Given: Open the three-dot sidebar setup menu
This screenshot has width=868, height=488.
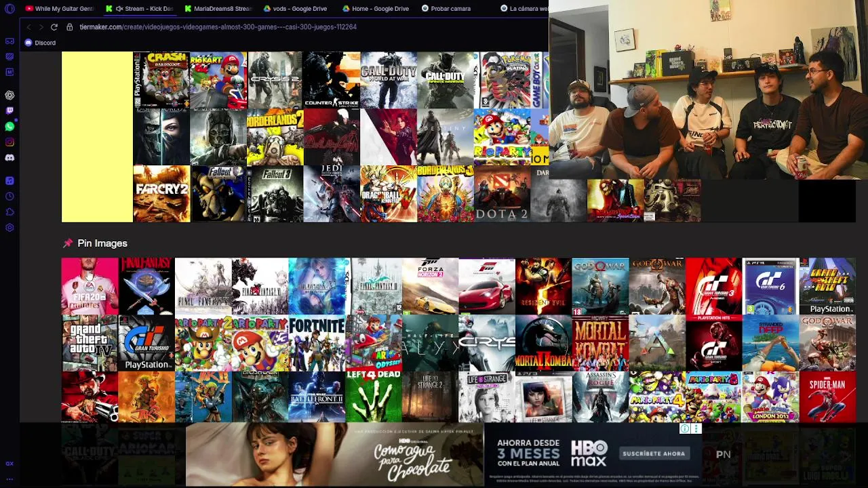Looking at the screenshot, I should [x=9, y=479].
